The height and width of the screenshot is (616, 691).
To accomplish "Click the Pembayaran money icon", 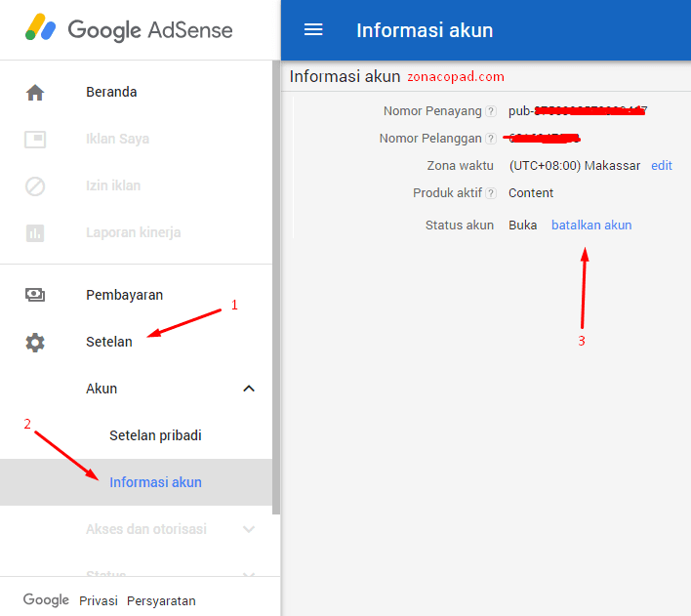I will [35, 295].
